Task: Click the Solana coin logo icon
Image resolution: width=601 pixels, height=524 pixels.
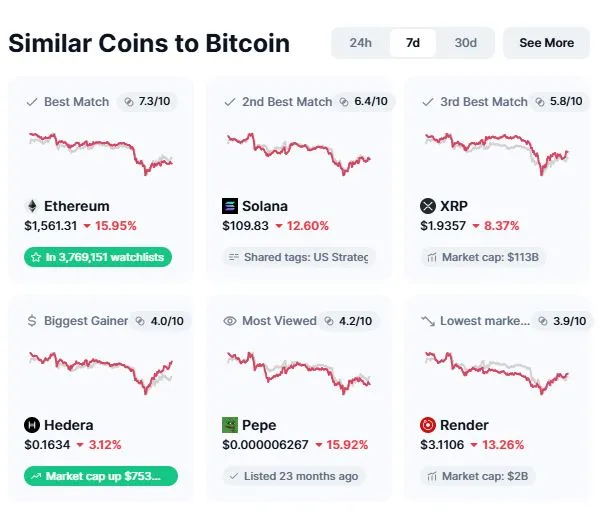Action: tap(230, 206)
